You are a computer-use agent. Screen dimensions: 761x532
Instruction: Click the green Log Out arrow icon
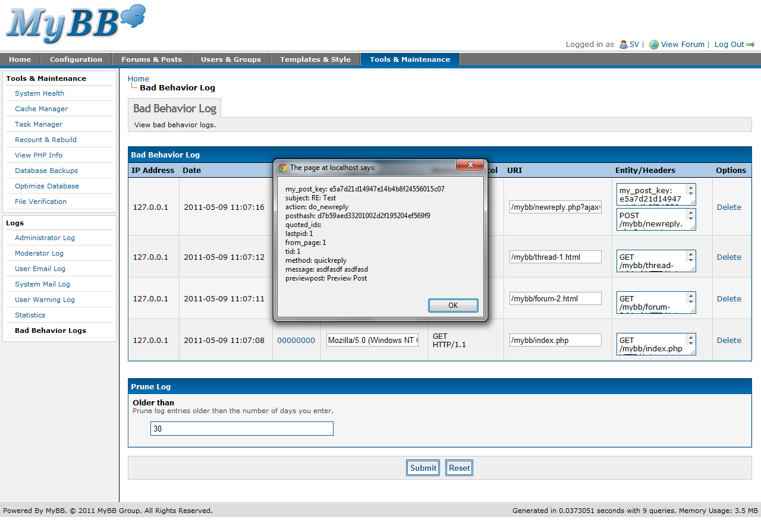pos(750,45)
